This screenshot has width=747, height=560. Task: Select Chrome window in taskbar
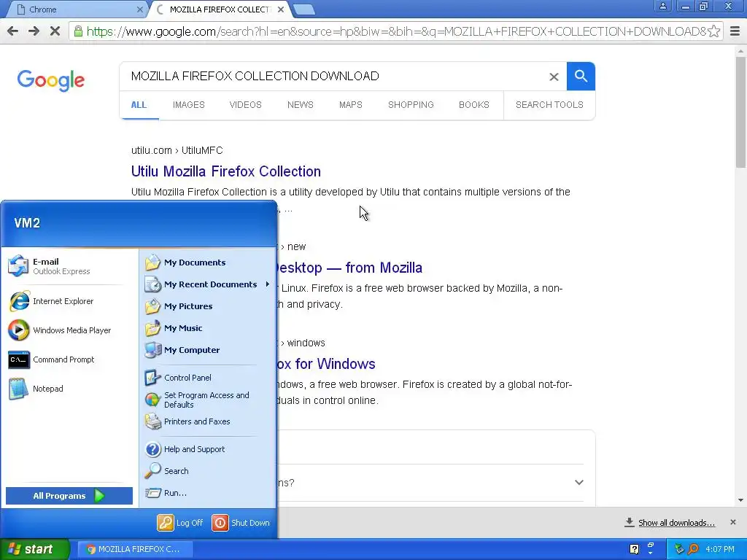(134, 549)
